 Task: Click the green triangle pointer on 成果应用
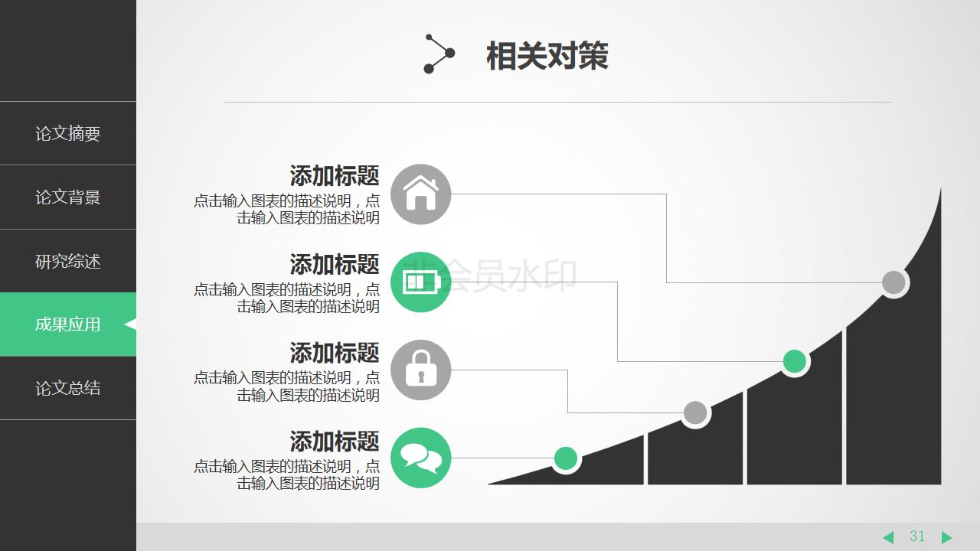coord(132,324)
